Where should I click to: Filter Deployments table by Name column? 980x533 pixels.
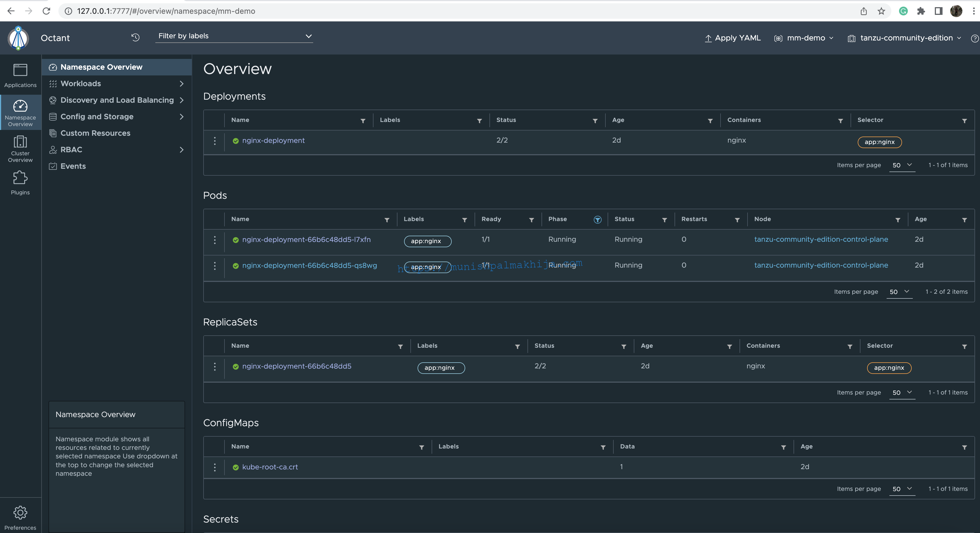[x=363, y=121]
